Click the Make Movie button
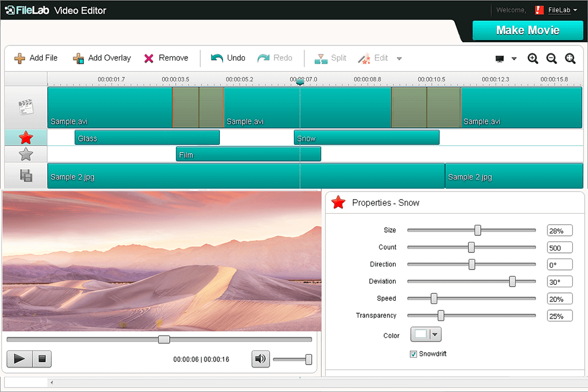The width and height of the screenshot is (588, 392). pos(527,30)
